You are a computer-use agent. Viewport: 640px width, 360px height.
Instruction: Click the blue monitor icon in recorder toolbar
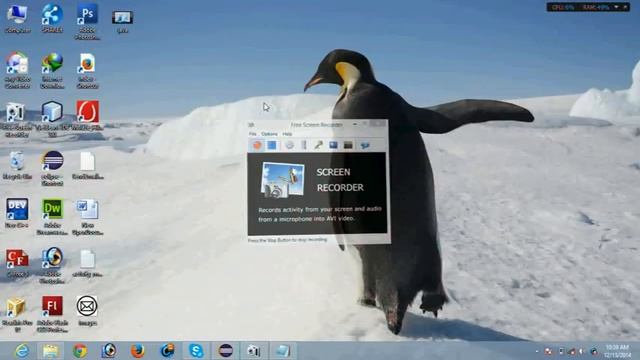pos(333,145)
